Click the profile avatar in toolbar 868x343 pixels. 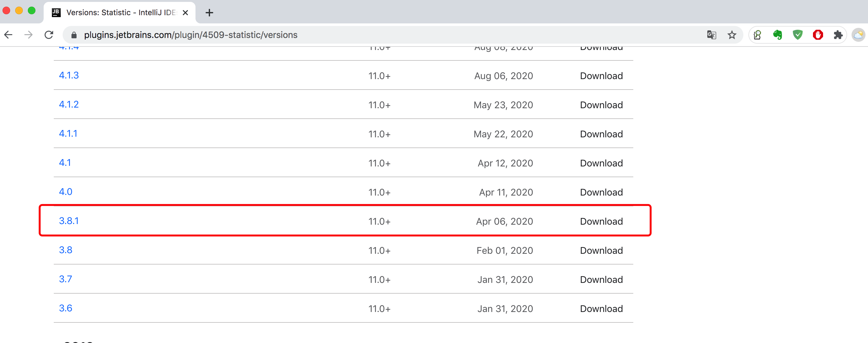coord(858,35)
